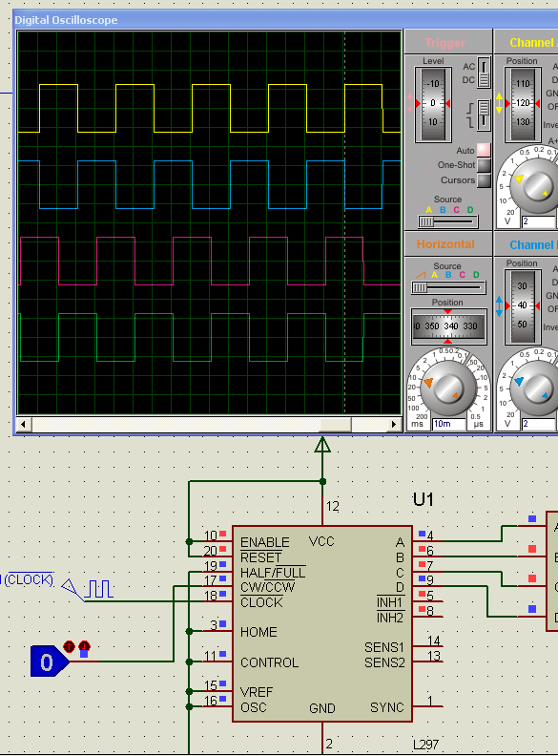Click the INH2 pin label on L297
Screen dimensions: 558x756
pyautogui.click(x=390, y=618)
